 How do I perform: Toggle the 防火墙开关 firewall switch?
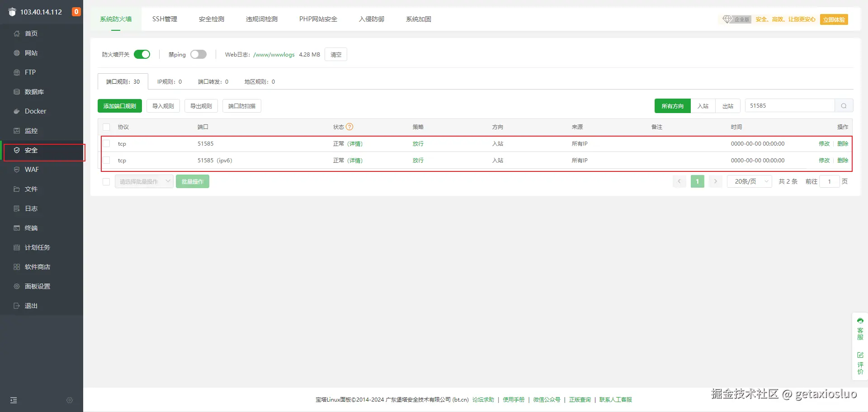click(142, 54)
